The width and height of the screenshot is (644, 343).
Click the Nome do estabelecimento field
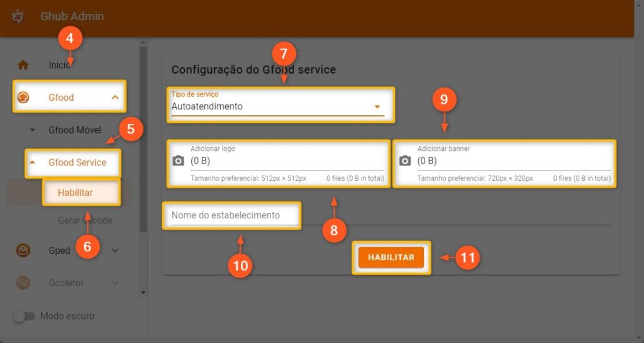pyautogui.click(x=233, y=215)
